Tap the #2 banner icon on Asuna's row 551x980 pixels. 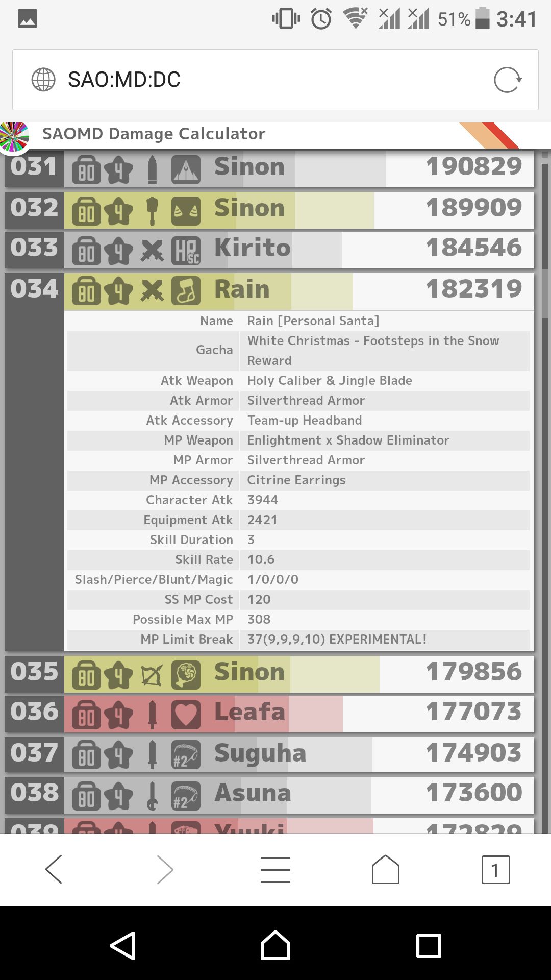tap(186, 796)
